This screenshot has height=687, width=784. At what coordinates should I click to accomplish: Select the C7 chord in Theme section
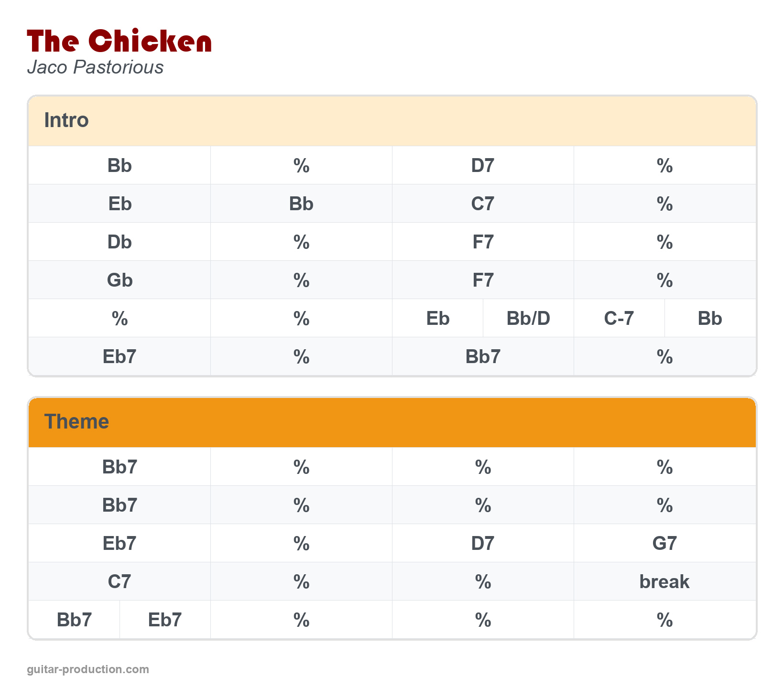pyautogui.click(x=120, y=582)
